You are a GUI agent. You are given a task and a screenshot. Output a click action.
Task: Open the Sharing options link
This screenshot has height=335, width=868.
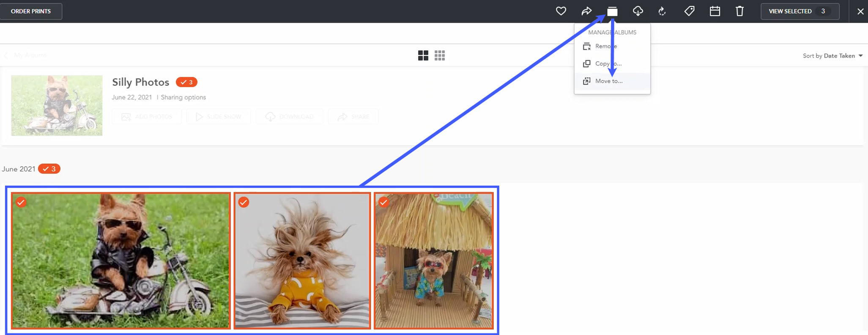(183, 97)
